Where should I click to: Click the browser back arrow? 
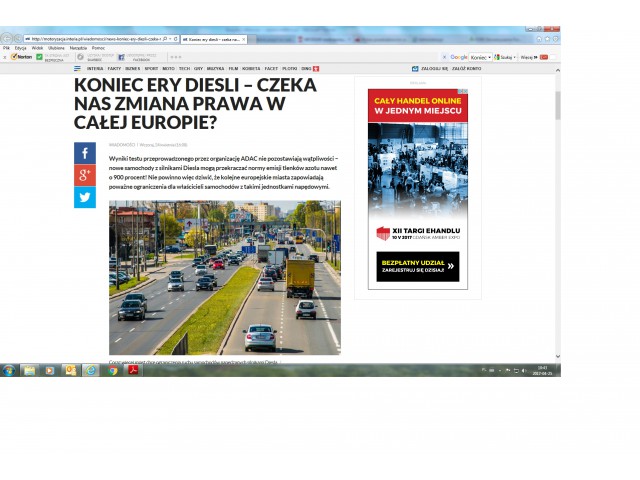tap(8, 39)
